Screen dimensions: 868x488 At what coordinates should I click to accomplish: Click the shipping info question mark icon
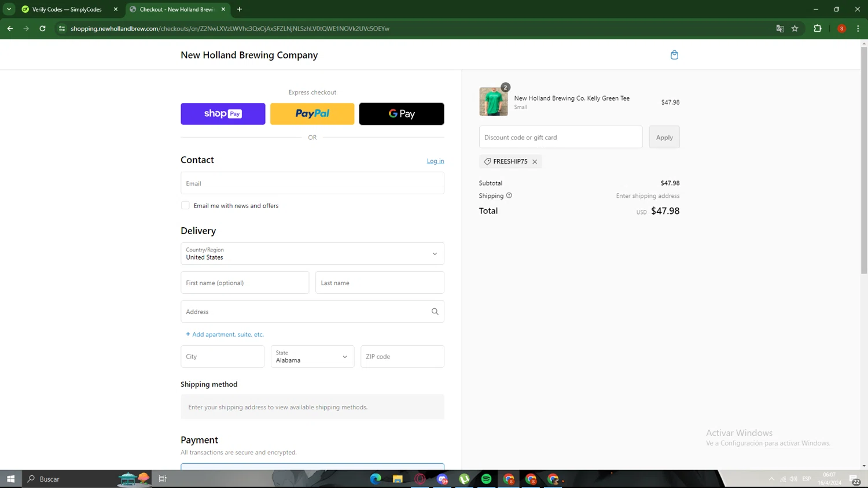tap(509, 195)
